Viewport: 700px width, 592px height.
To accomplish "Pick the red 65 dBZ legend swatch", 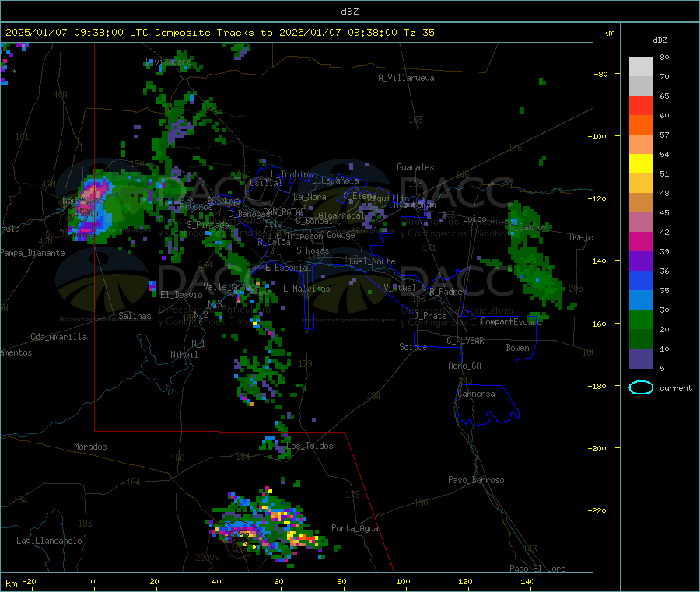I will point(641,105).
